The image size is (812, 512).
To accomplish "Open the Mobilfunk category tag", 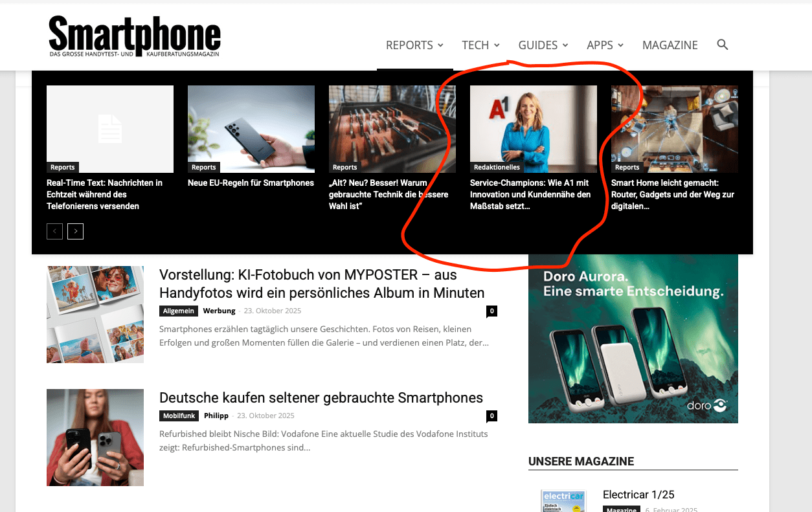I will [179, 416].
